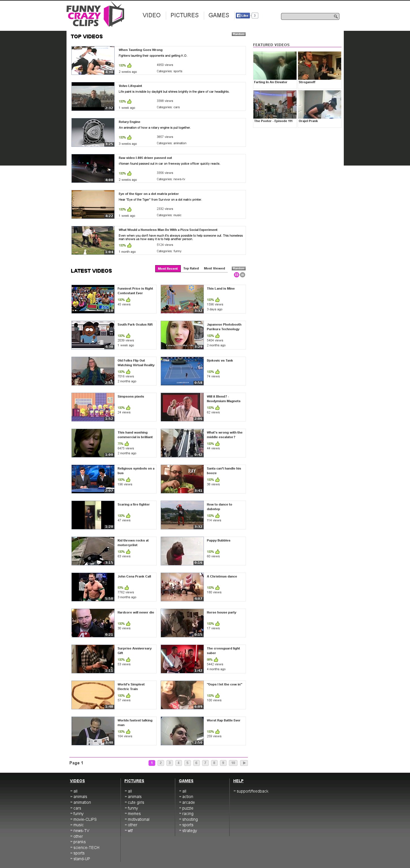Click thumbs up on Volvo Lifepaint
The image size is (410, 868).
129,101
